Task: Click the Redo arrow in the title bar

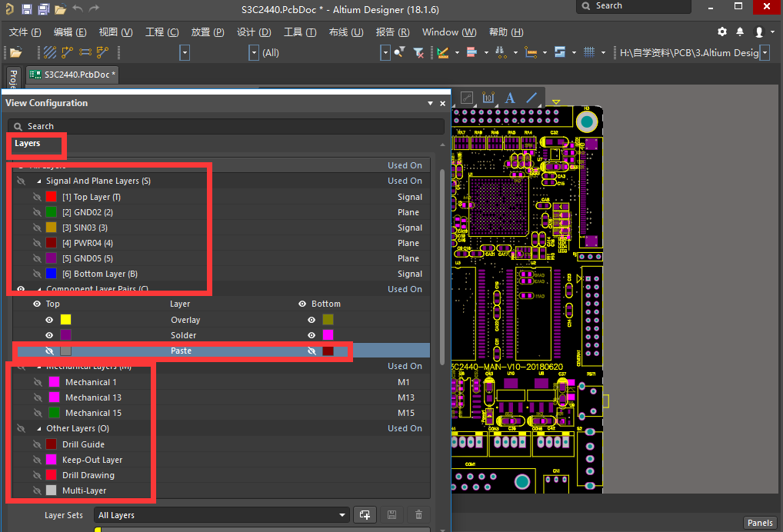Action: 94,8
